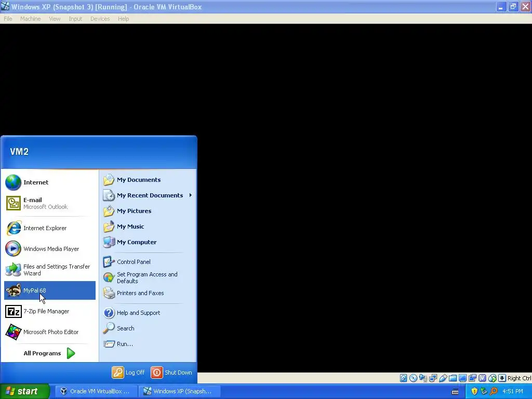The height and width of the screenshot is (399, 532).
Task: Open the pinned Internet entry
Action: [50, 182]
